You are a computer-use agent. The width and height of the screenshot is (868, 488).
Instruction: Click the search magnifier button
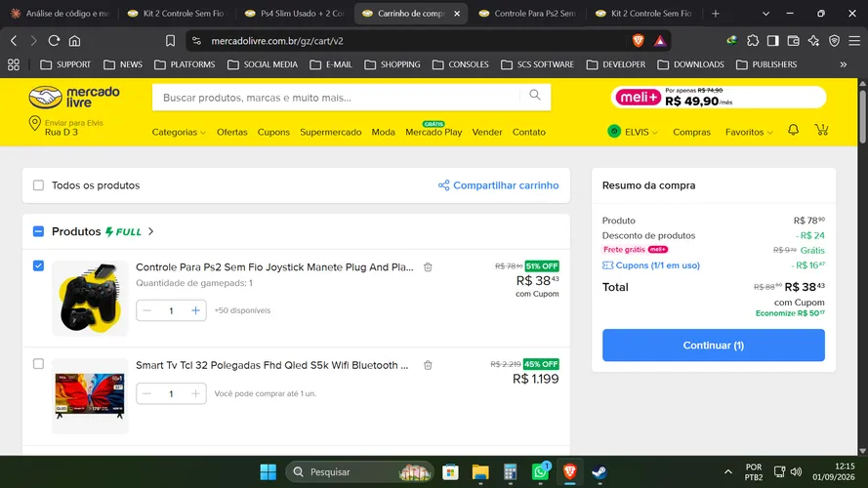point(535,96)
